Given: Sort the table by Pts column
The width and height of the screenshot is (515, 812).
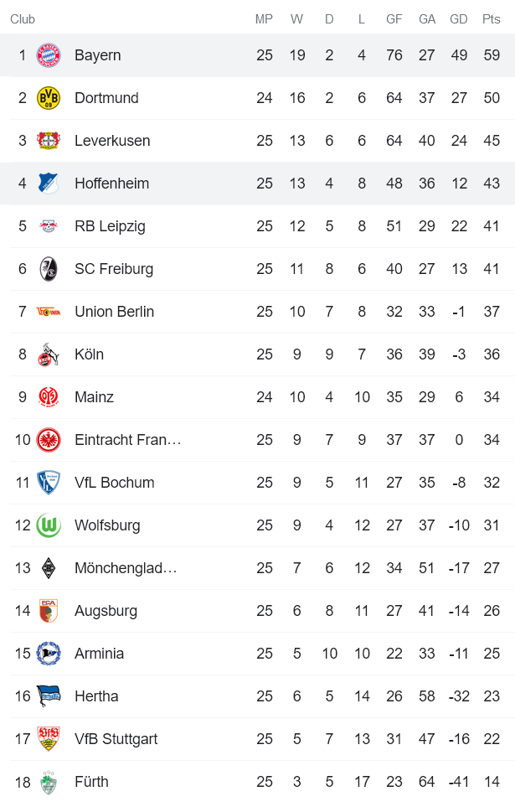Looking at the screenshot, I should [x=491, y=18].
